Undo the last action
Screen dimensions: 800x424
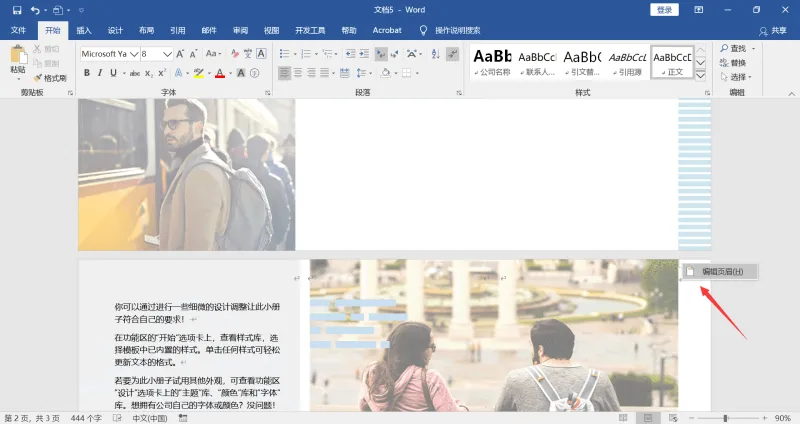tap(35, 10)
